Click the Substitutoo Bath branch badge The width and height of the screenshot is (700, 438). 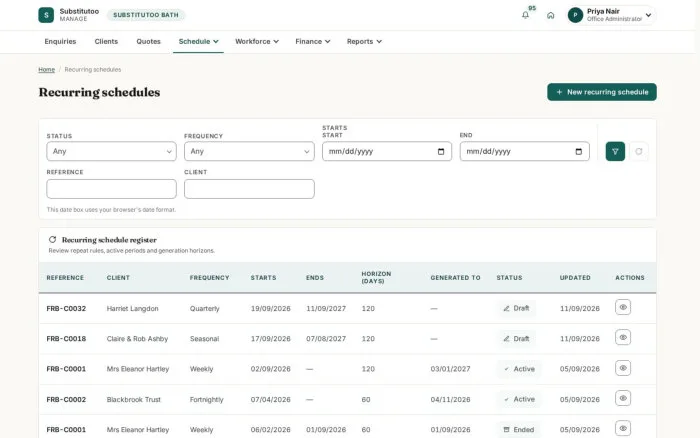146,15
